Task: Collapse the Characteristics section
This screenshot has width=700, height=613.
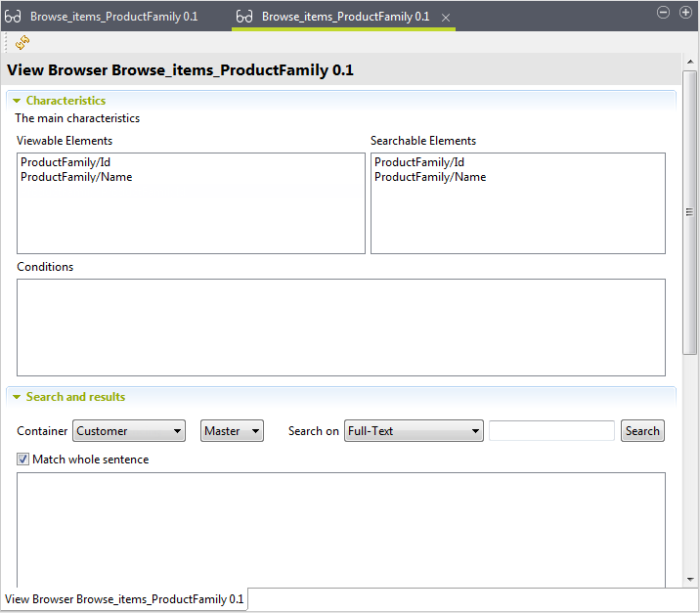Action: [17, 101]
